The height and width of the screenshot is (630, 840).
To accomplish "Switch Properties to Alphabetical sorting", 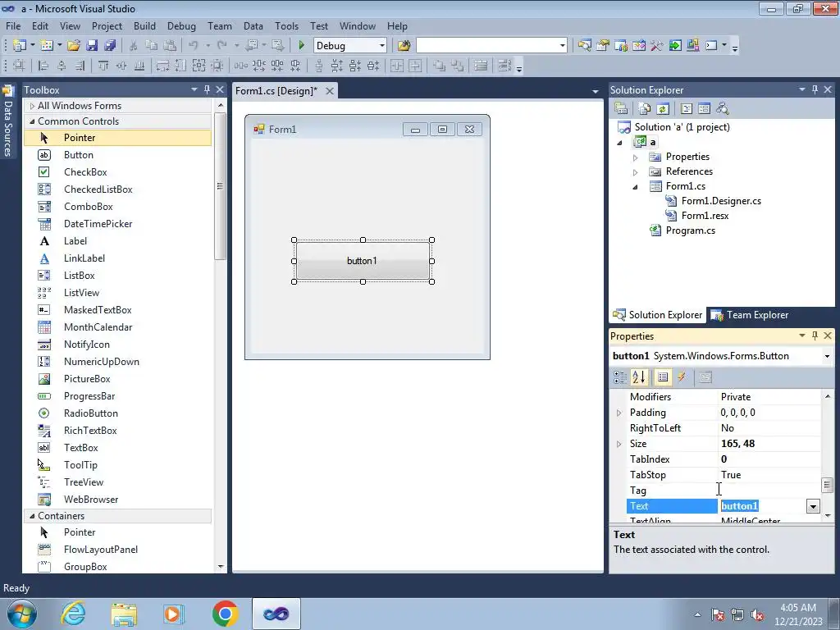I will click(x=639, y=377).
